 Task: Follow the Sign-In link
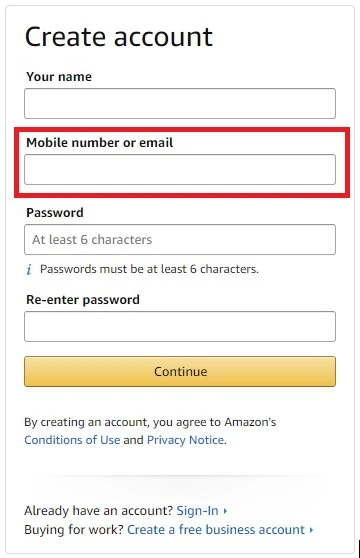click(197, 511)
